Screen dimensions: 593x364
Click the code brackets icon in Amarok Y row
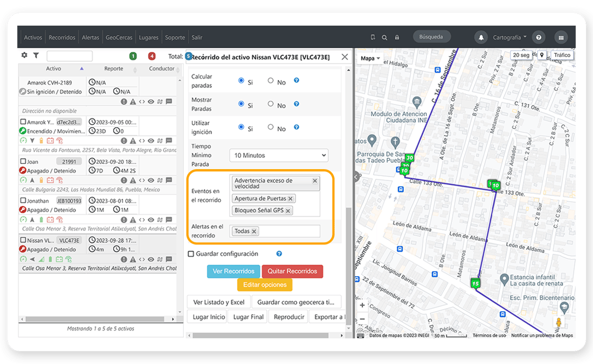point(142,141)
